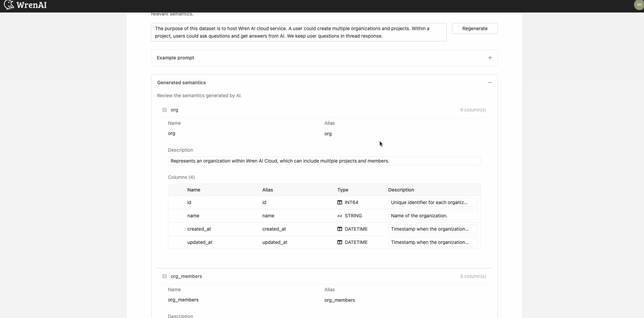Collapse the org_members model section

click(164, 276)
